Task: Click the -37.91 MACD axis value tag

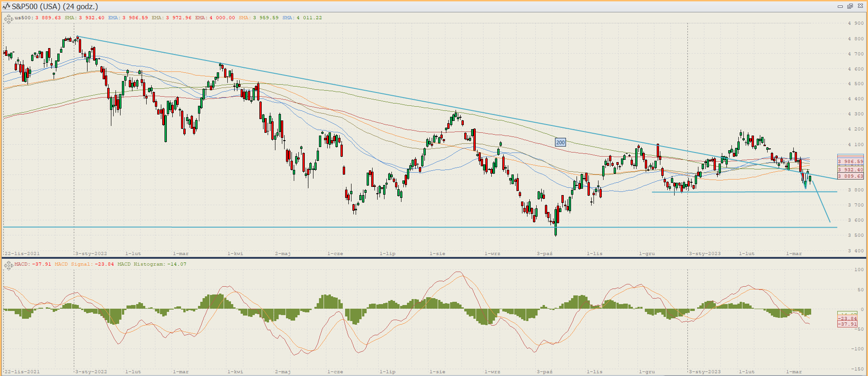Action: [847, 324]
